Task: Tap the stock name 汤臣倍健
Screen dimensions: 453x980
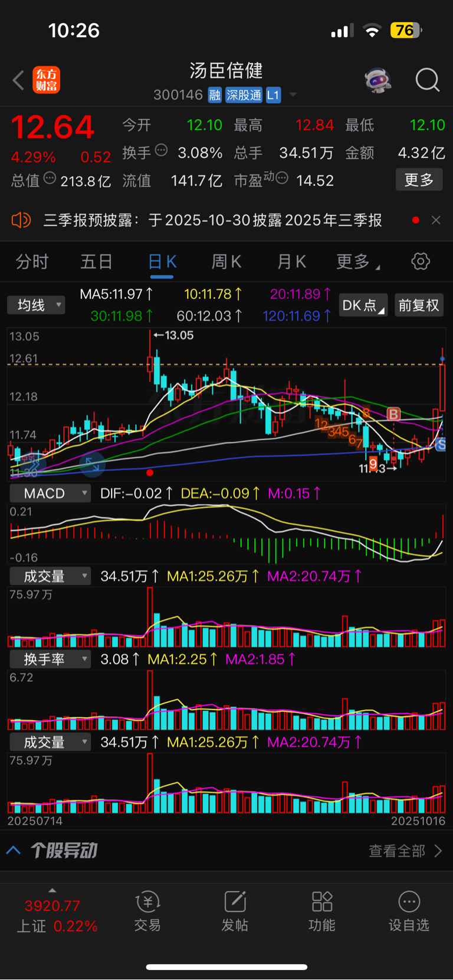Action: (226, 71)
